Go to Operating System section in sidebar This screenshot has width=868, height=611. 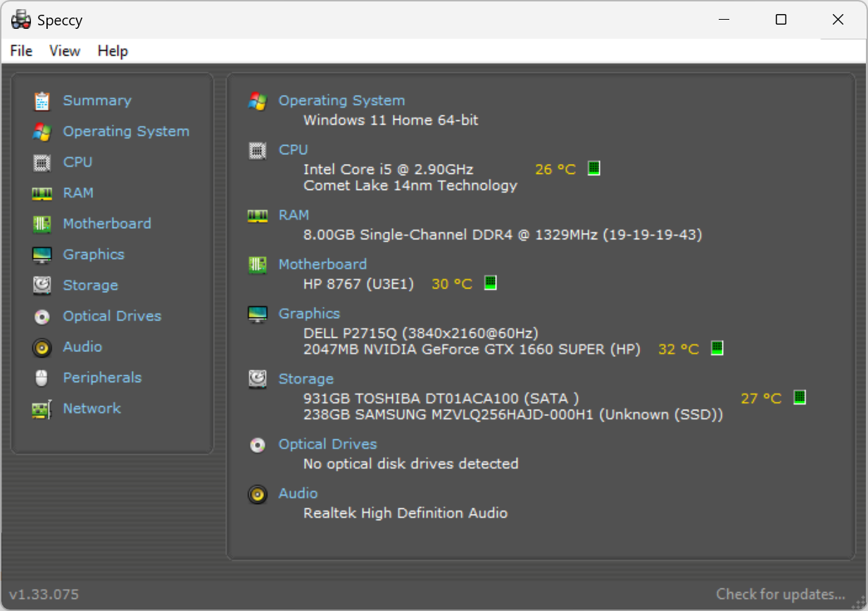(x=126, y=132)
